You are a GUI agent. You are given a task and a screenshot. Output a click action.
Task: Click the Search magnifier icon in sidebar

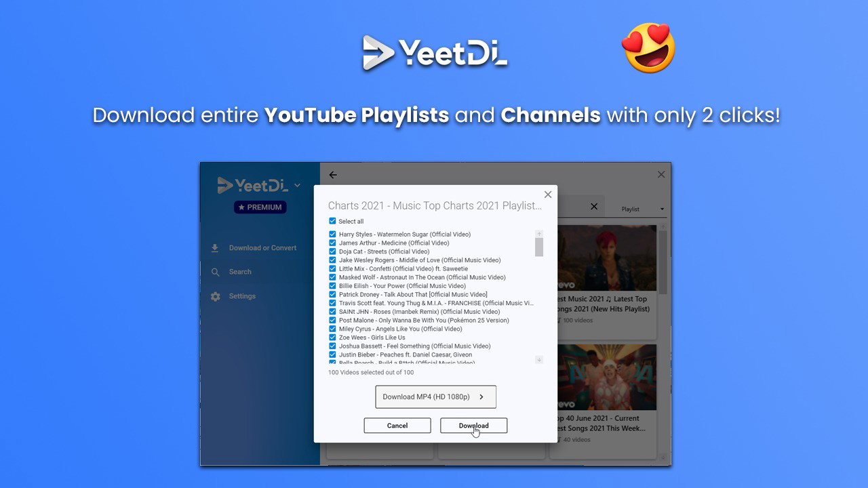[215, 272]
